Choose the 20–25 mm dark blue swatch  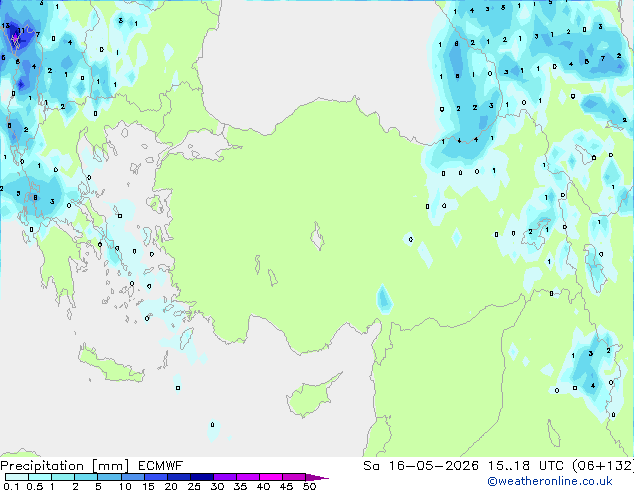click(x=178, y=477)
